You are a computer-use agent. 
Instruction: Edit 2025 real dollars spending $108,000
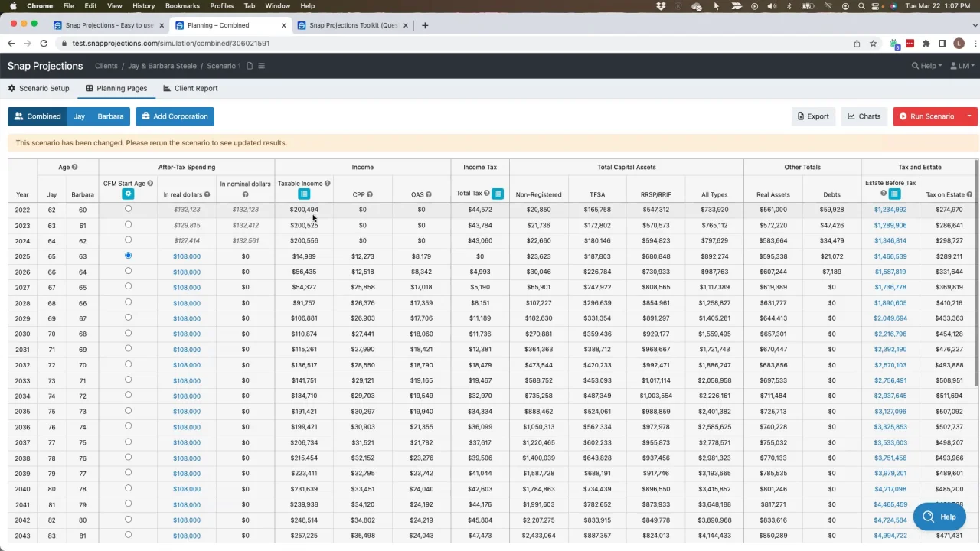[186, 256]
